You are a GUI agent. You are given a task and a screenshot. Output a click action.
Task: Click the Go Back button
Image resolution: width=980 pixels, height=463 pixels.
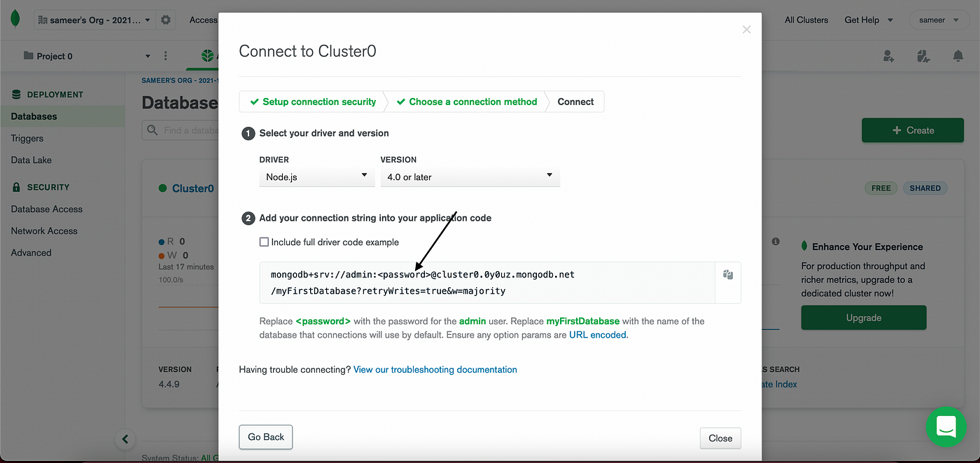click(266, 437)
